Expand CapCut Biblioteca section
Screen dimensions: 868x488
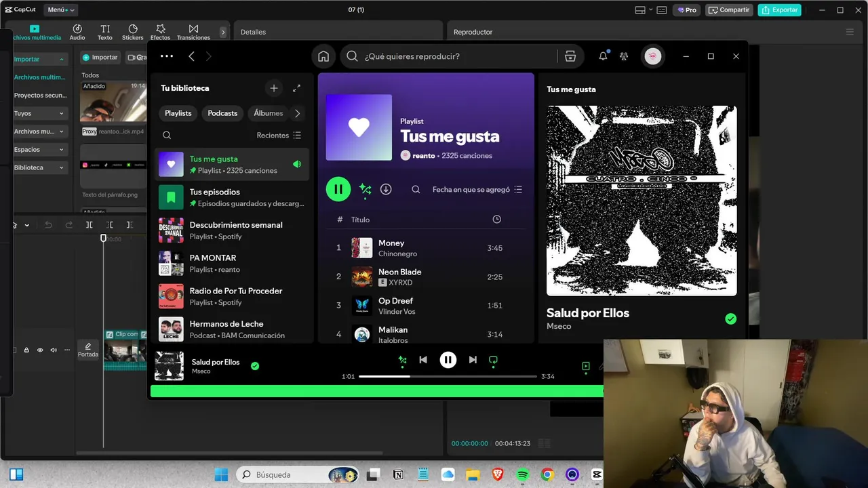(x=40, y=167)
